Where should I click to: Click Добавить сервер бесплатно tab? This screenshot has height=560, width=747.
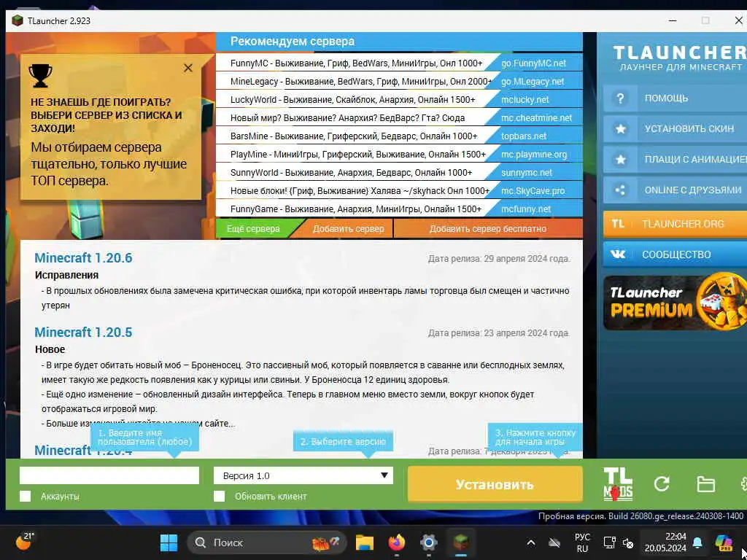[488, 229]
